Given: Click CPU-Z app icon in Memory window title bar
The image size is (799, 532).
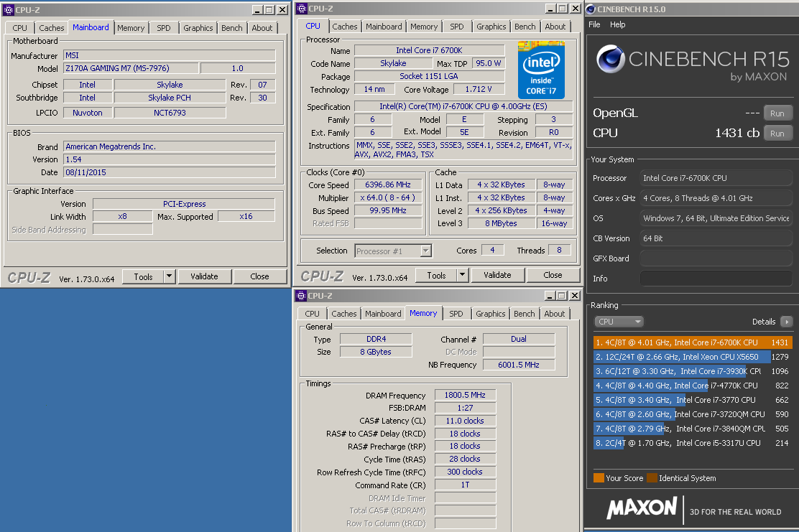Looking at the screenshot, I should [x=301, y=295].
